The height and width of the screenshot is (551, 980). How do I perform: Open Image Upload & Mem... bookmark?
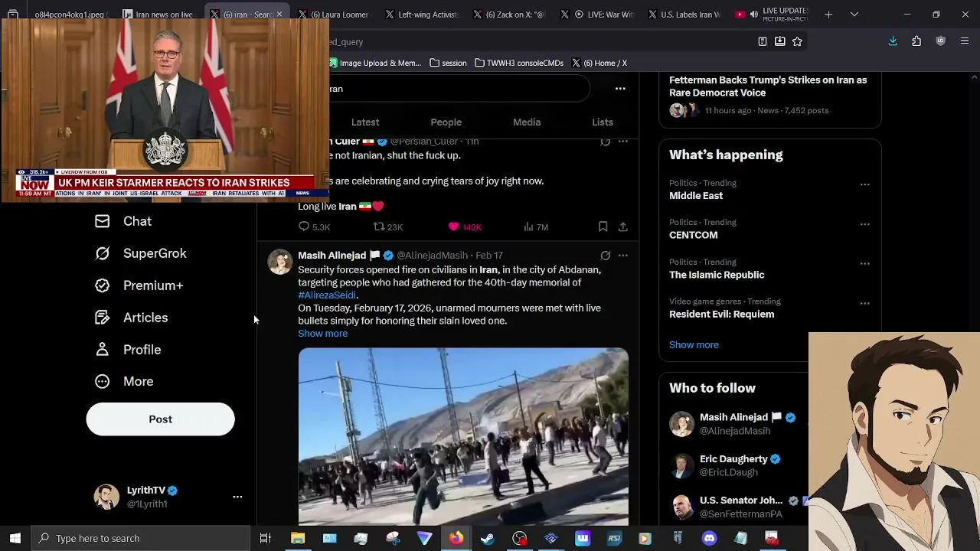(375, 63)
